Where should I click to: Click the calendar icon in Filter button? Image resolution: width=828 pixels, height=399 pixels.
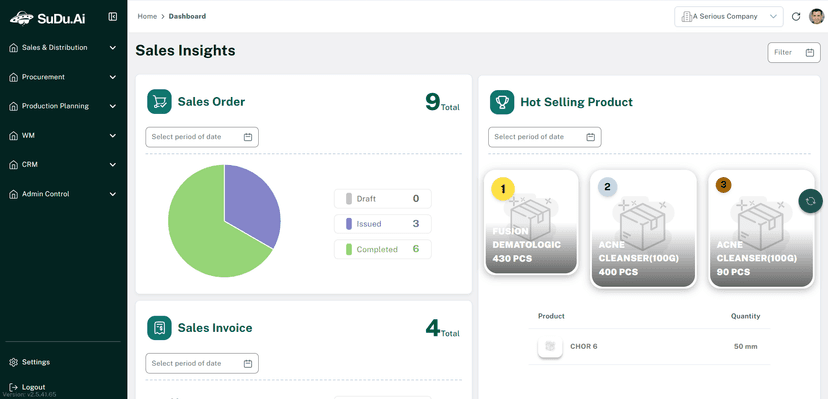pyautogui.click(x=810, y=53)
